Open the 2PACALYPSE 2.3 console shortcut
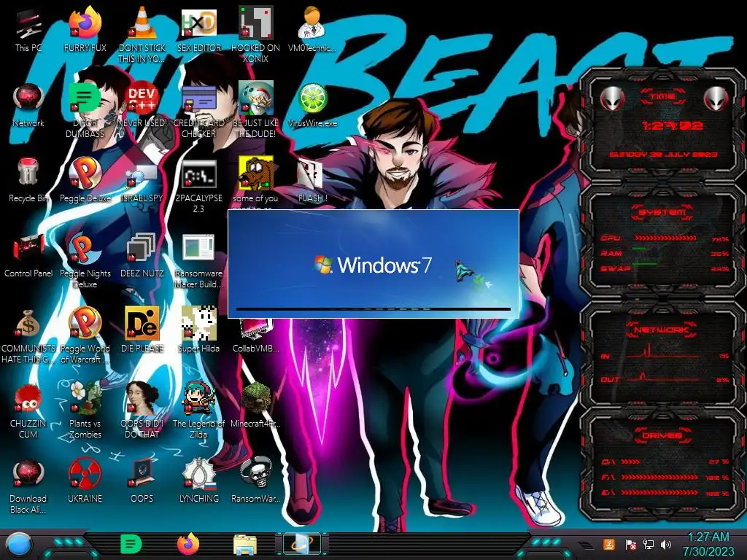747x560 pixels. [x=198, y=184]
